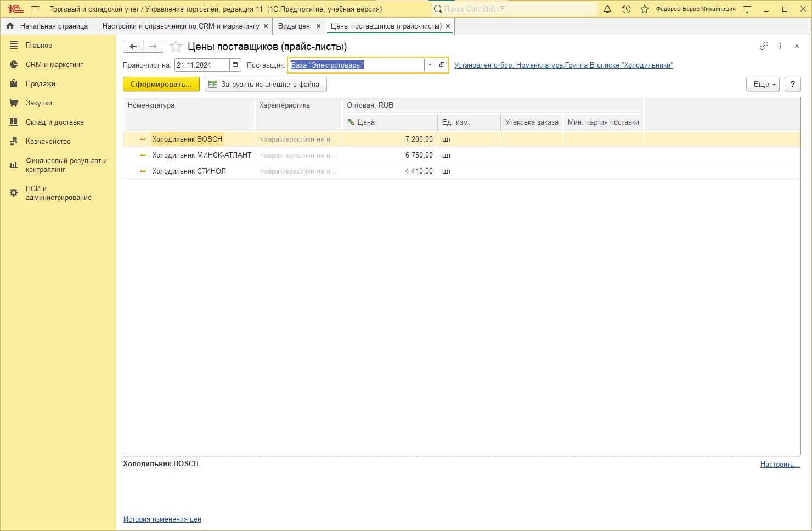Image resolution: width=812 pixels, height=531 pixels.
Task: Select the Холодильник МИНСК-АТЛАНТ row
Action: [461, 155]
